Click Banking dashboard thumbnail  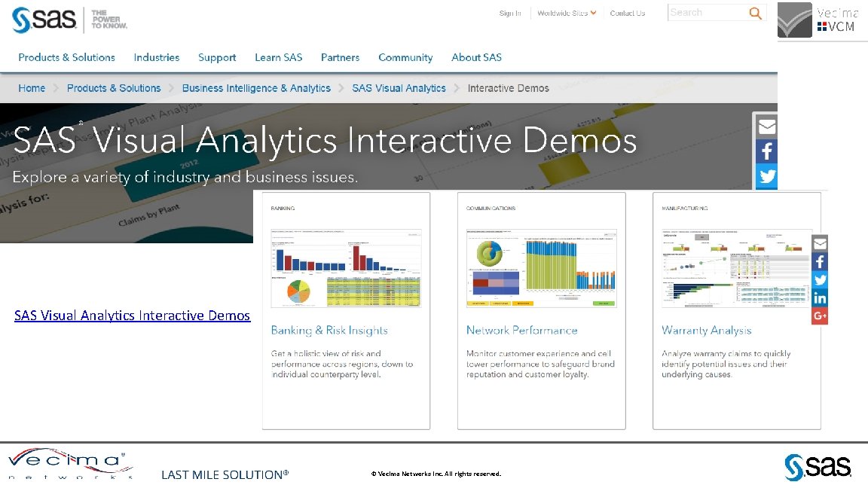tap(346, 268)
